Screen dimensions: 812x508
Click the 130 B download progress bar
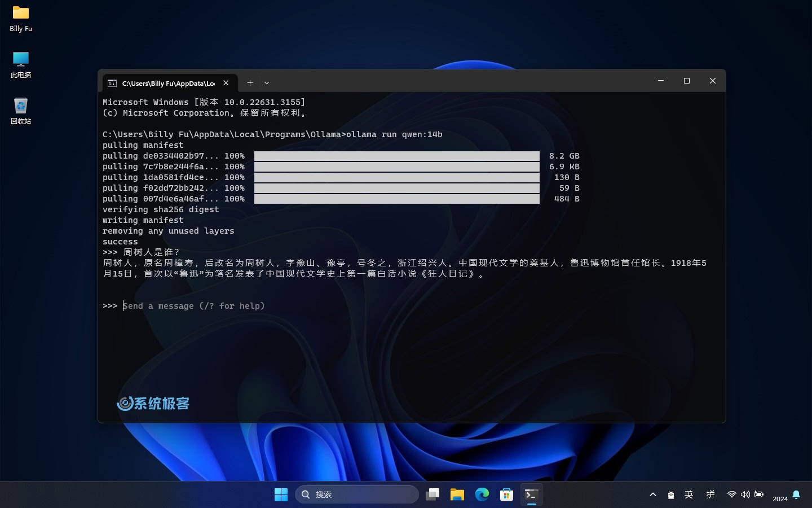coord(397,177)
